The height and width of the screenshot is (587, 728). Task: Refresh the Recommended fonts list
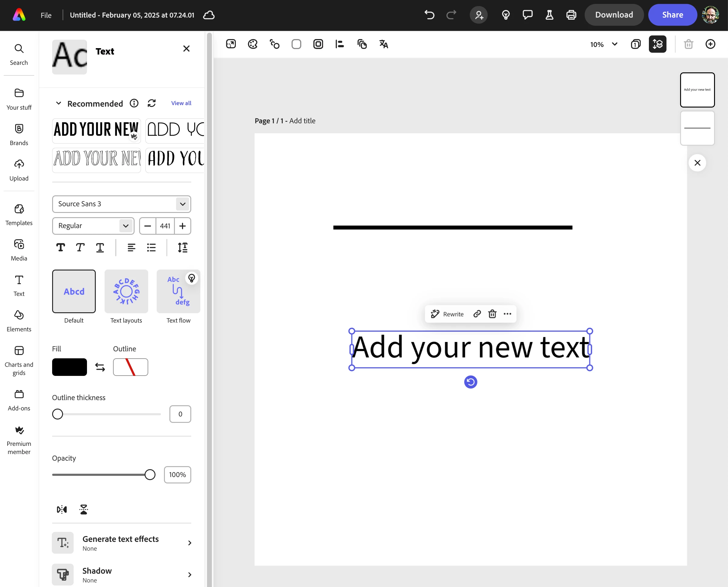(x=152, y=103)
